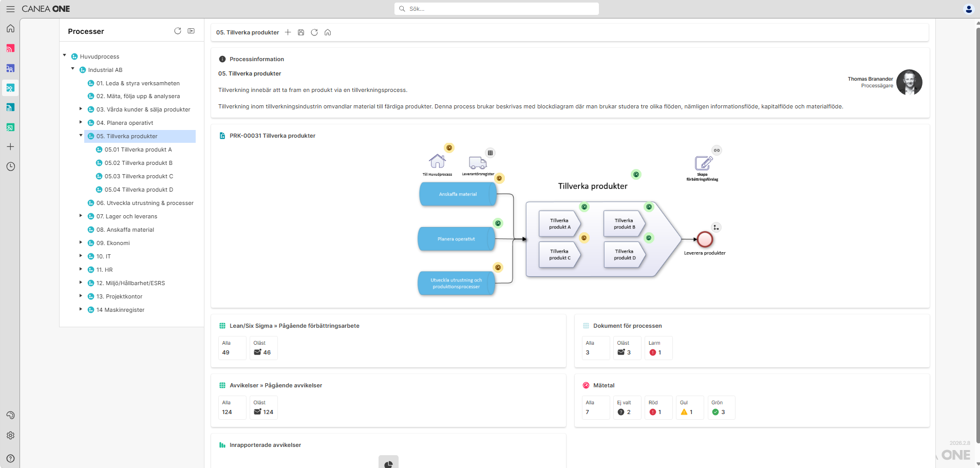Click Röd 1 in Mätetal
980x468 pixels.
658,407
